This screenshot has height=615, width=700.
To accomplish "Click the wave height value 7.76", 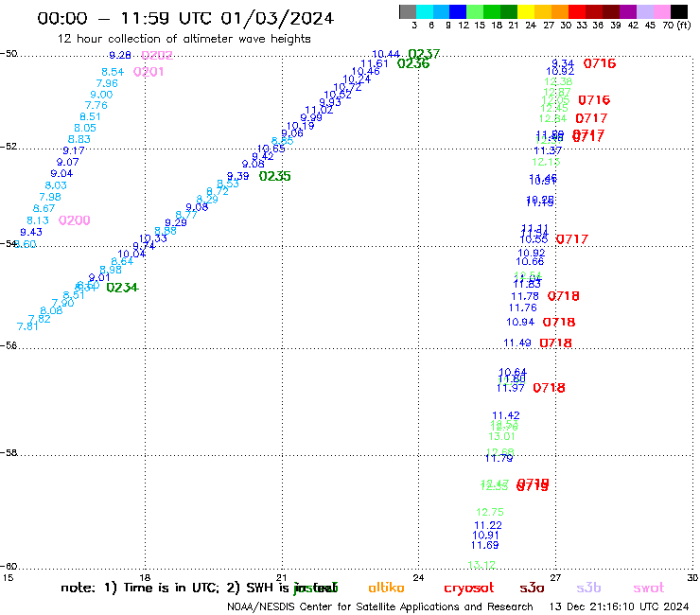I will (x=96, y=105).
